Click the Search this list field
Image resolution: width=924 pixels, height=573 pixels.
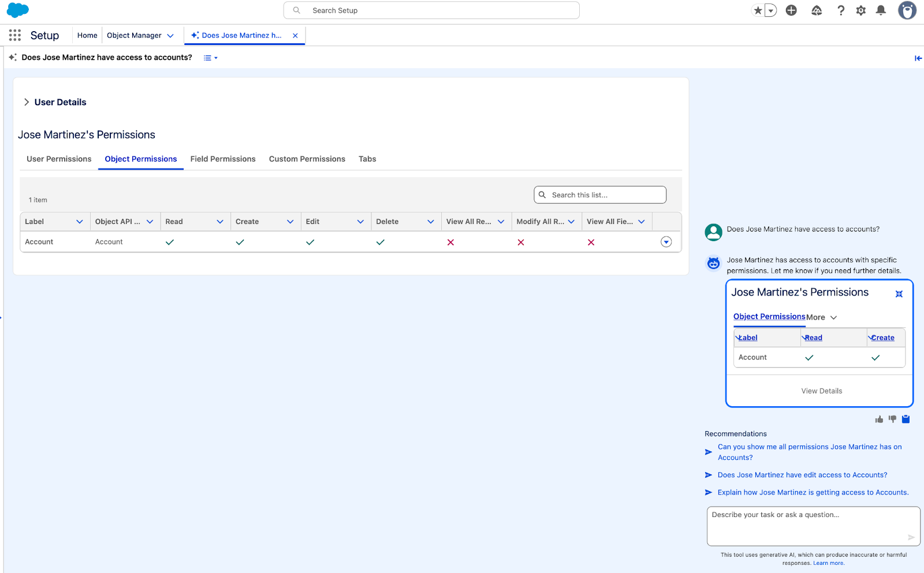(x=599, y=194)
